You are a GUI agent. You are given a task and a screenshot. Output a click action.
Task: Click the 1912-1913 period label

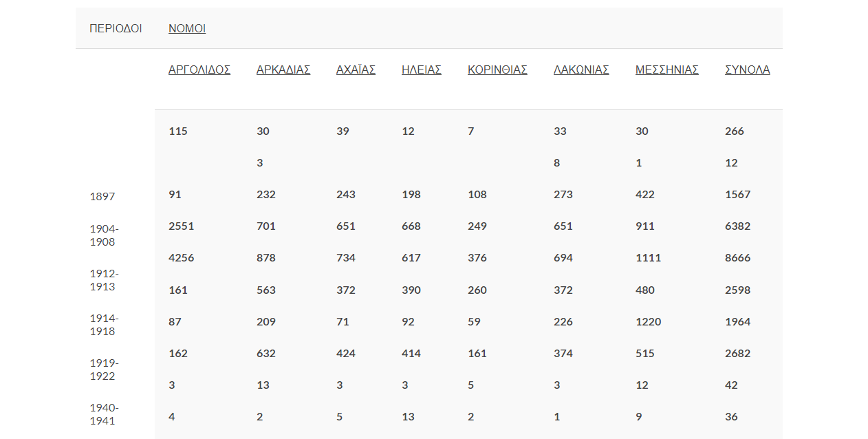coord(104,280)
